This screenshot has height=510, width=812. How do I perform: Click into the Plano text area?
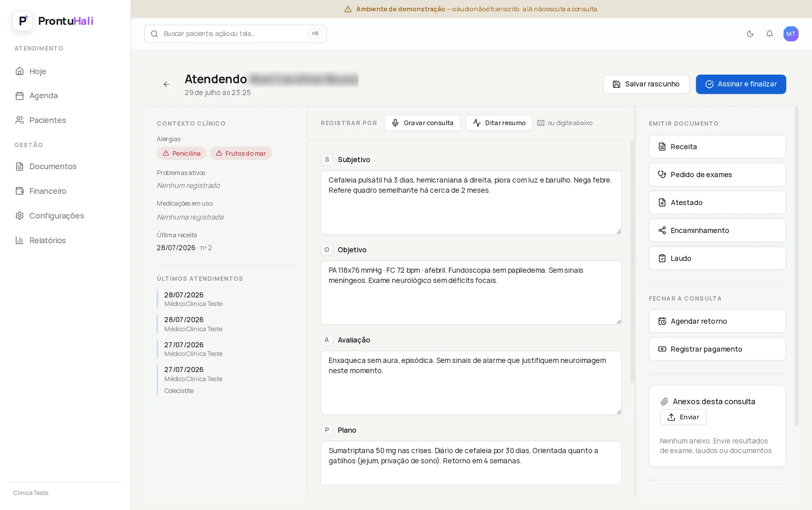point(471,463)
